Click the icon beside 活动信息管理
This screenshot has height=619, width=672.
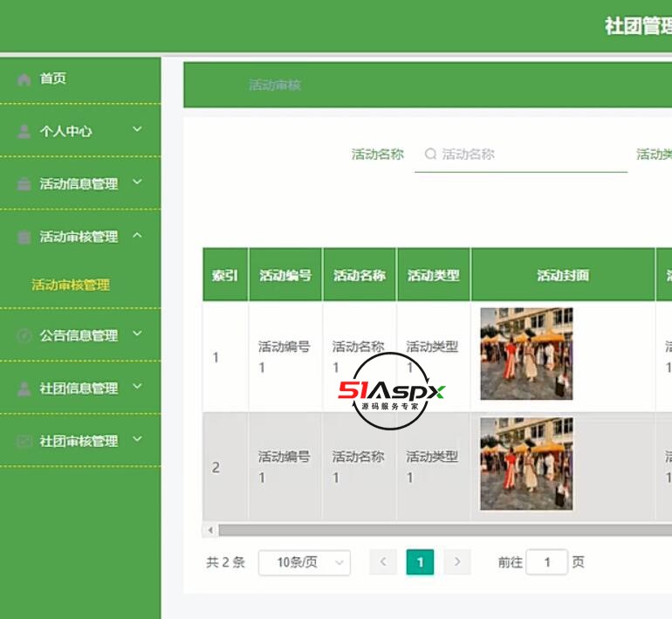(x=24, y=184)
